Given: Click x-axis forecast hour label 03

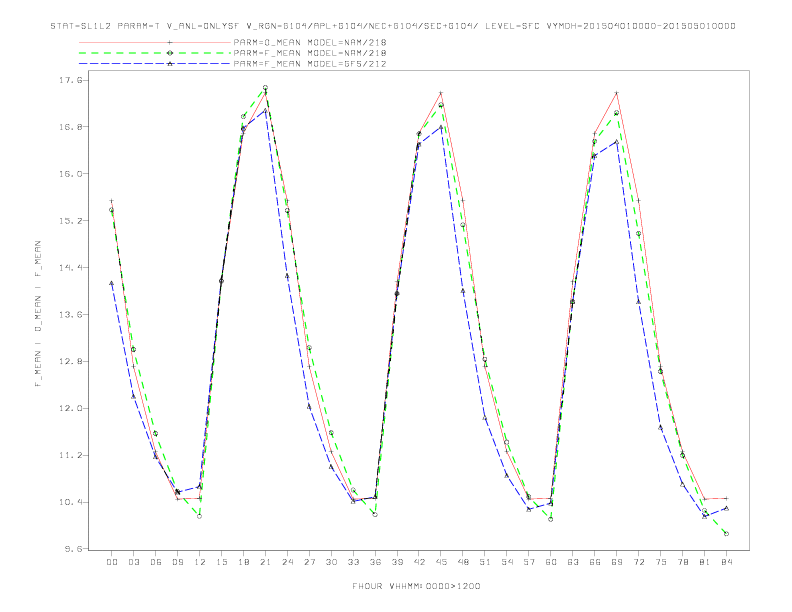Looking at the screenshot, I should coord(134,562).
